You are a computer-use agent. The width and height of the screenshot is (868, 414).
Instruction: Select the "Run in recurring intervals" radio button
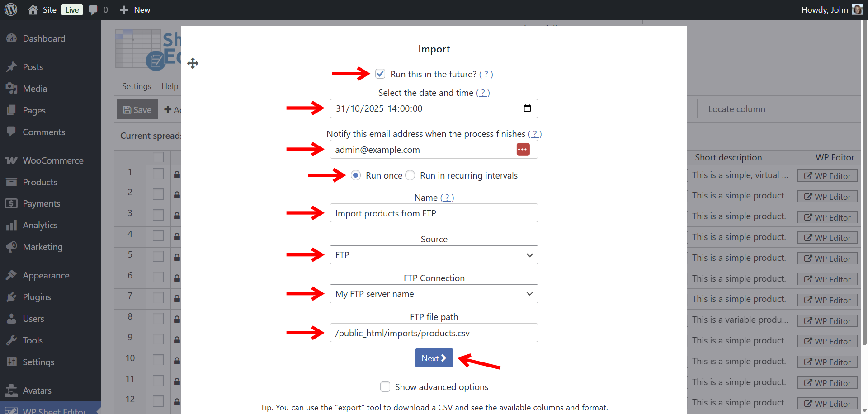[x=410, y=175]
